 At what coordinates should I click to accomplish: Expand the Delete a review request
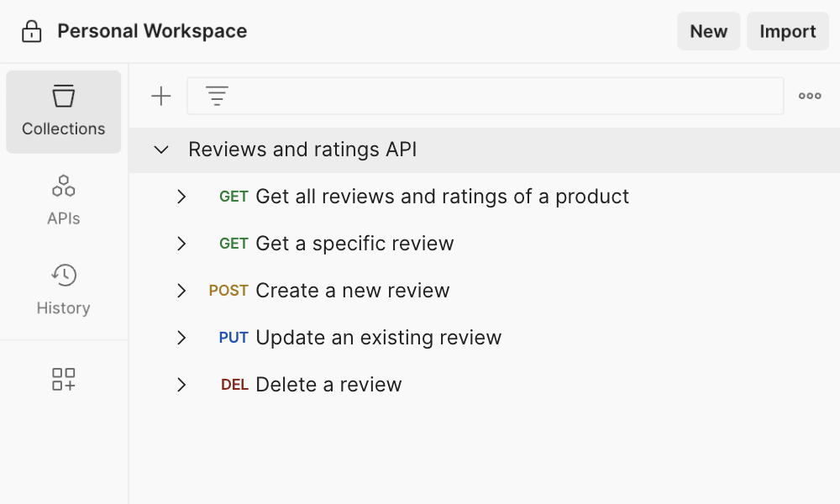coord(181,385)
